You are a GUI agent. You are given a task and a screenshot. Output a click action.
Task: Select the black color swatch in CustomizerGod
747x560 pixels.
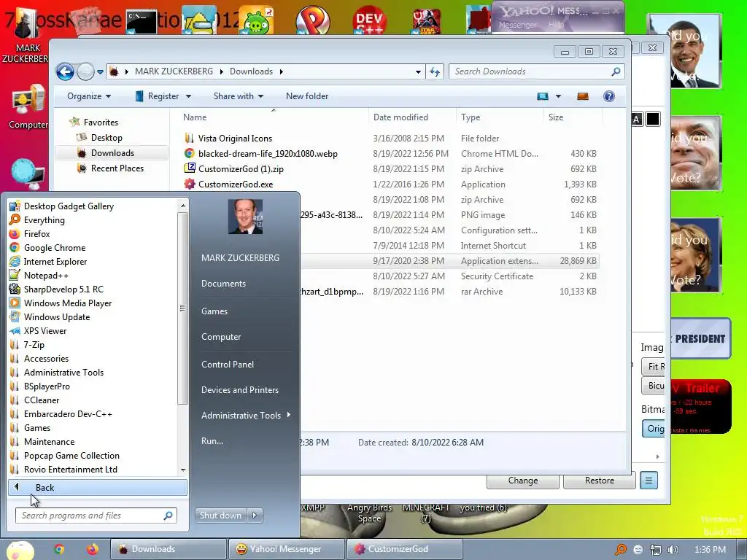pos(653,119)
